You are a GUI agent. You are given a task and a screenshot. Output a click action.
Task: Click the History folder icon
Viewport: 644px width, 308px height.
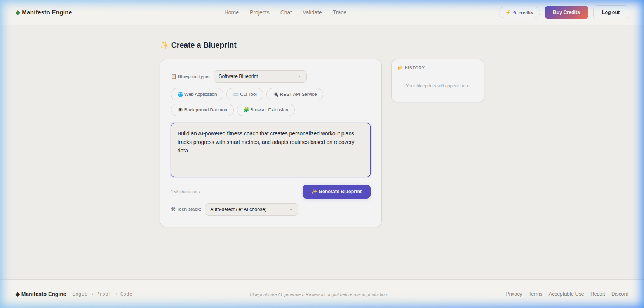(400, 68)
